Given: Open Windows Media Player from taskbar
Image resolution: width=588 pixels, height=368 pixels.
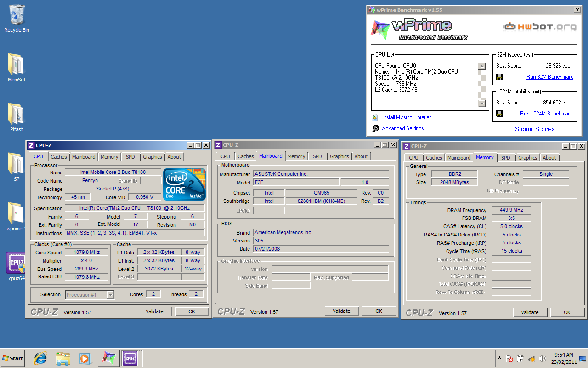Looking at the screenshot, I should tap(85, 358).
